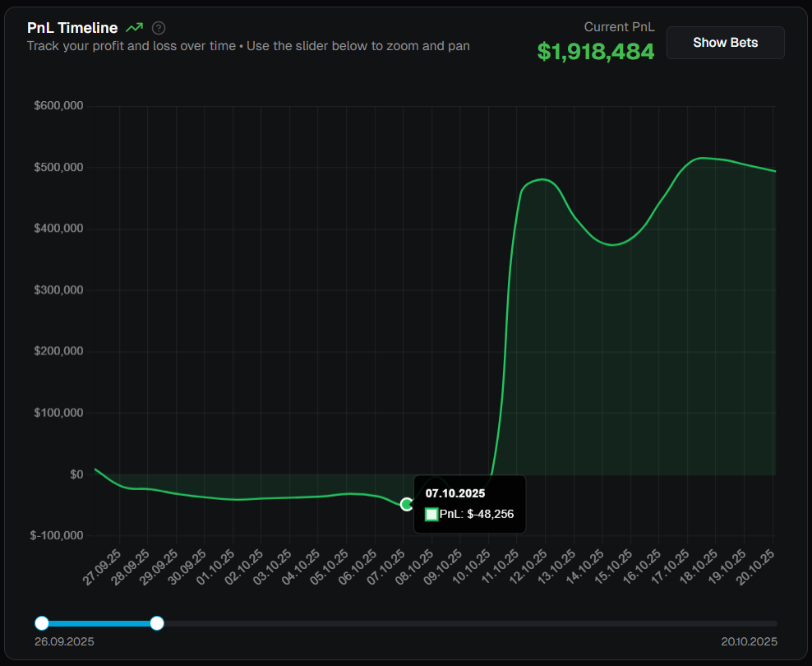This screenshot has height=666, width=812.
Task: Click the Show Bets button
Action: coord(725,43)
